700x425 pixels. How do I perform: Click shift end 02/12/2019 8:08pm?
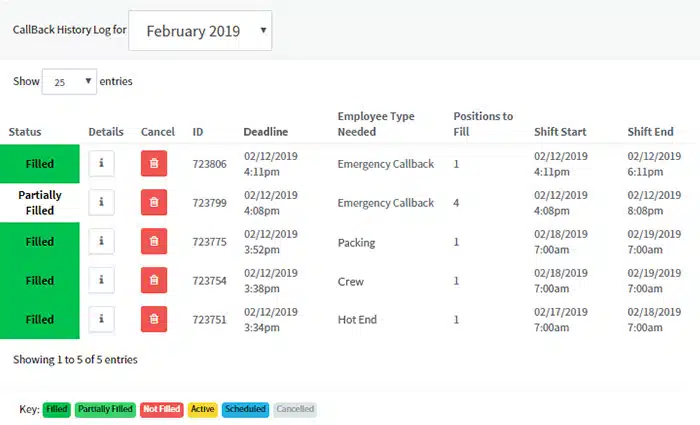coord(654,203)
